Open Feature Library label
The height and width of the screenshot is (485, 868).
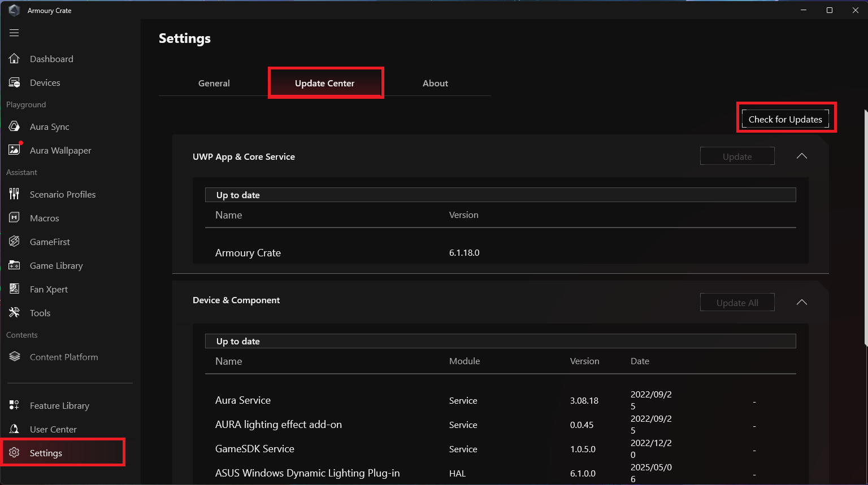click(x=59, y=406)
